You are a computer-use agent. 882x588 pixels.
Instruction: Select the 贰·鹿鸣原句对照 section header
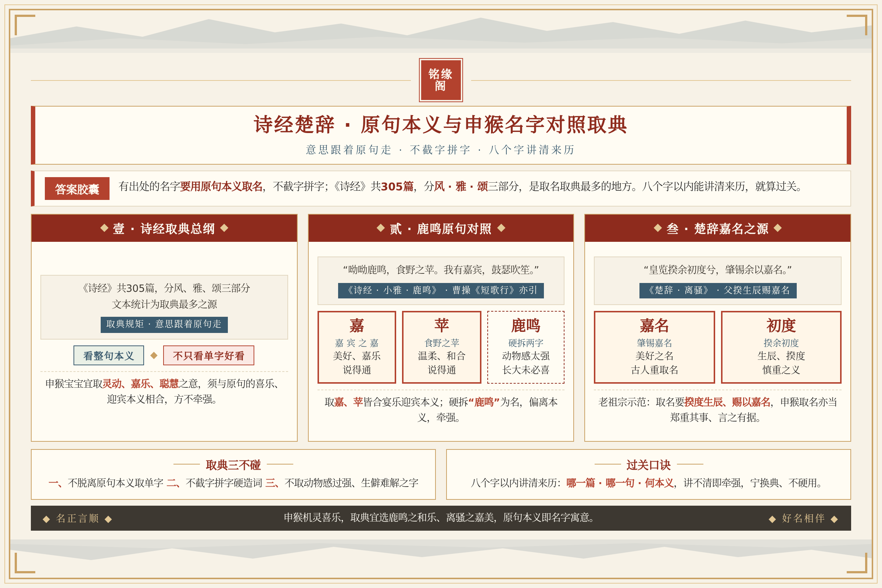(x=441, y=228)
